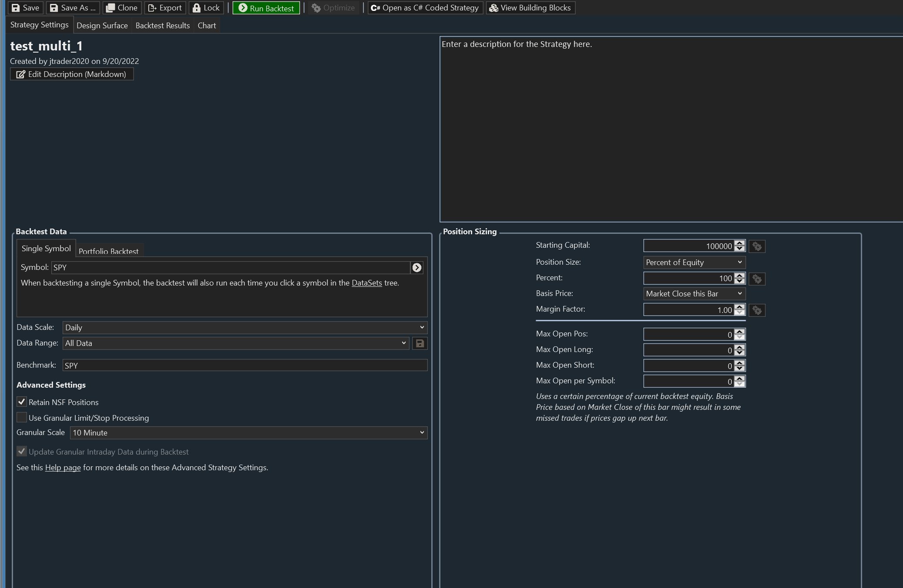This screenshot has height=588, width=903.
Task: Expand the Position Size dropdown
Action: pyautogui.click(x=694, y=262)
